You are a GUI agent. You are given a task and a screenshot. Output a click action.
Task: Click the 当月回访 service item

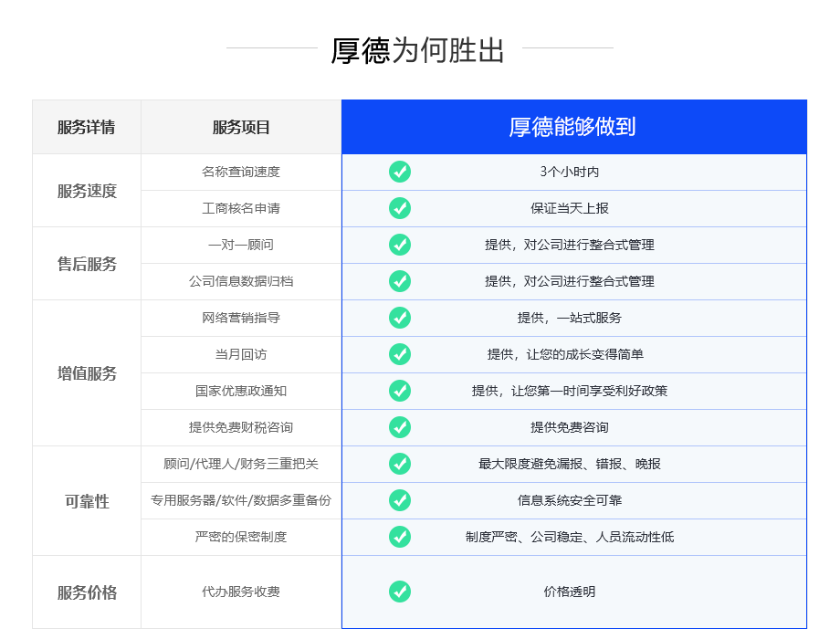click(241, 354)
